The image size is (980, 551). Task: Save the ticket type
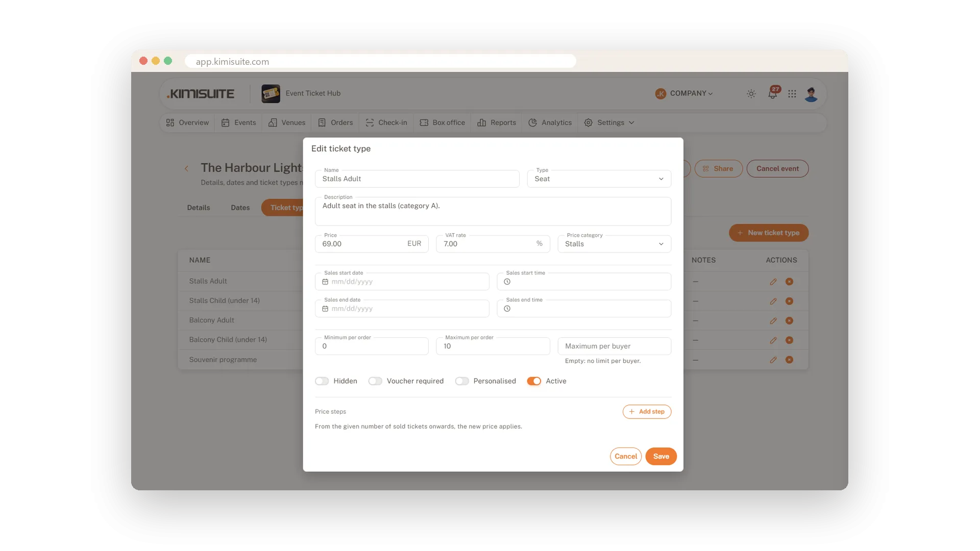661,457
